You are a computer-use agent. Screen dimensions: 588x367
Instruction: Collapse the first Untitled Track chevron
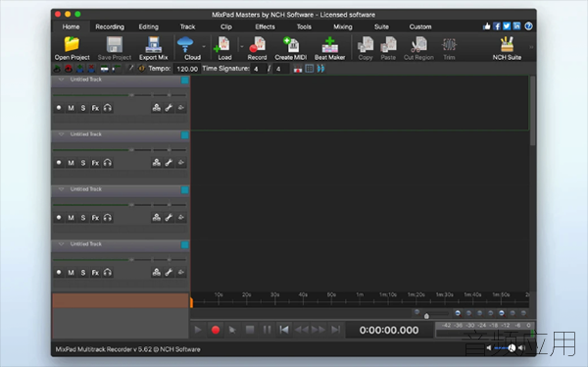pos(61,79)
